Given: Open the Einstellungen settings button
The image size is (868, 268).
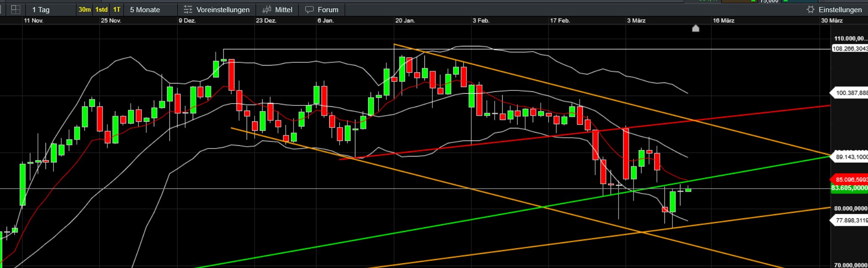Looking at the screenshot, I should point(835,9).
